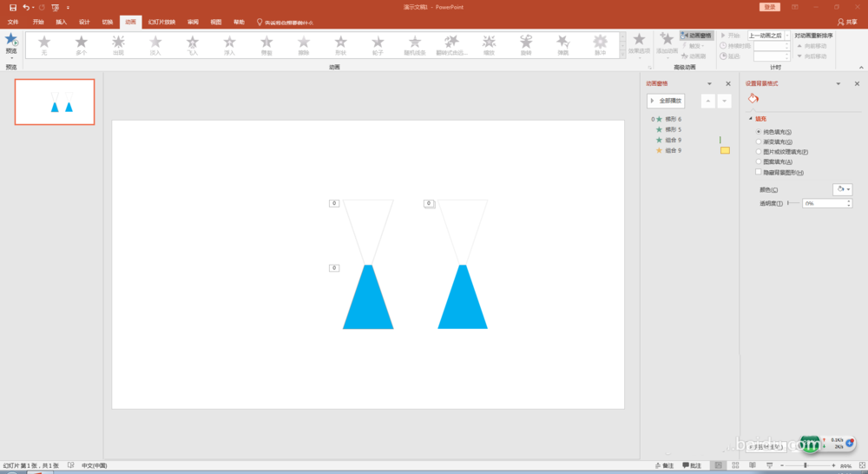Open the Insert (插入) ribbon tab

coord(61,21)
